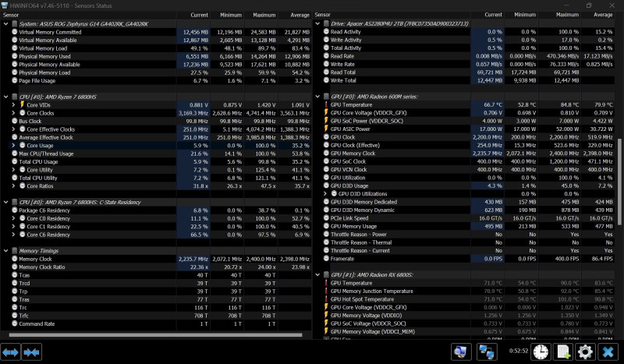
Task: Select the Trfc timing row
Action: (x=155, y=316)
